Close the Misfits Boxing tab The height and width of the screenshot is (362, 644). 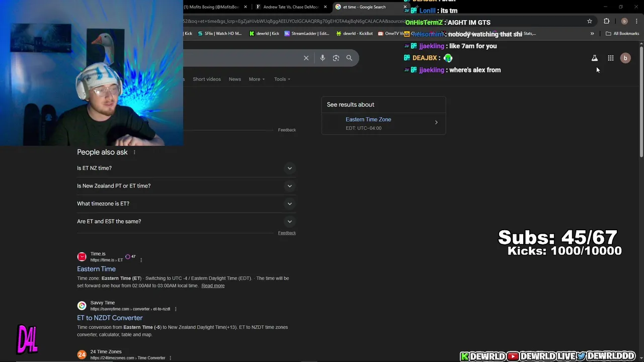tap(246, 7)
